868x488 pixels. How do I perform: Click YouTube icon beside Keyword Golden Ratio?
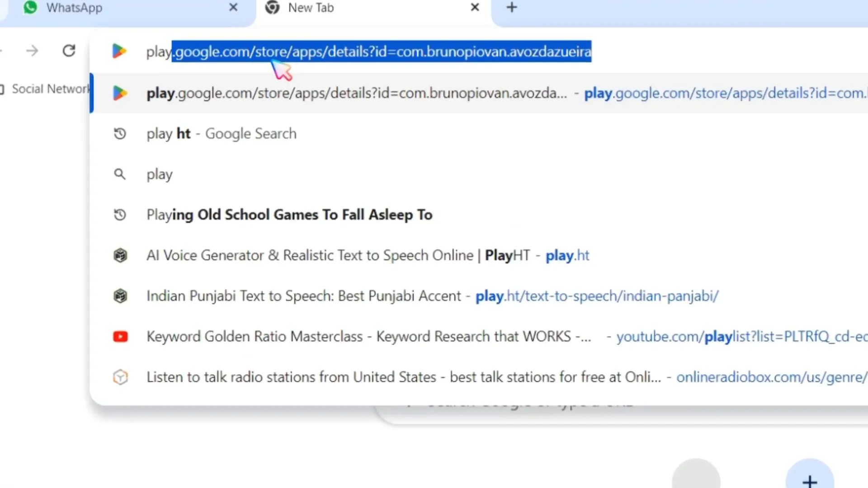[120, 337]
